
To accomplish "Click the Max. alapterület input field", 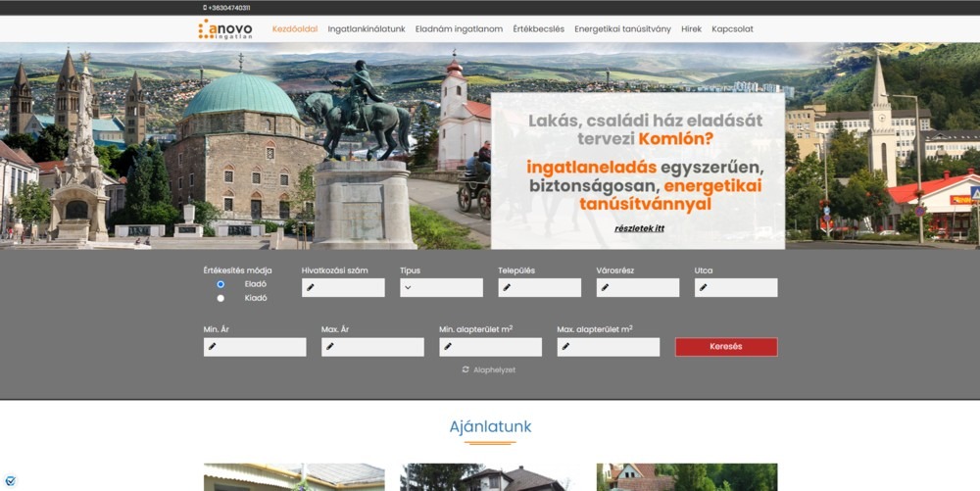I will [x=612, y=347].
